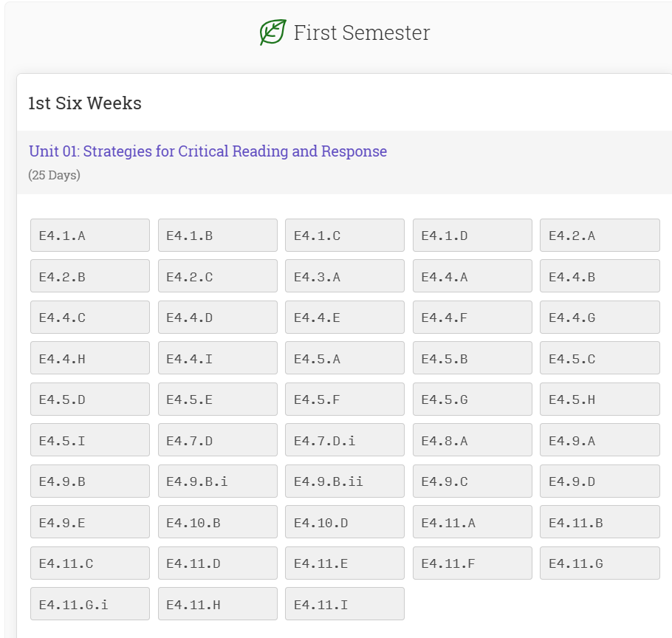
Task: Choose the E4.4.G standard tag
Action: coord(600,318)
